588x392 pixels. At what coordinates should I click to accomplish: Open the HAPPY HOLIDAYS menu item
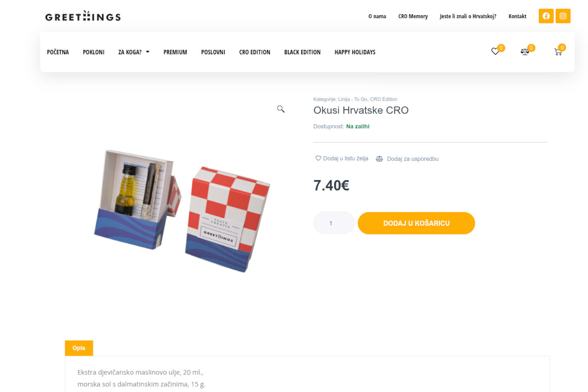[355, 52]
